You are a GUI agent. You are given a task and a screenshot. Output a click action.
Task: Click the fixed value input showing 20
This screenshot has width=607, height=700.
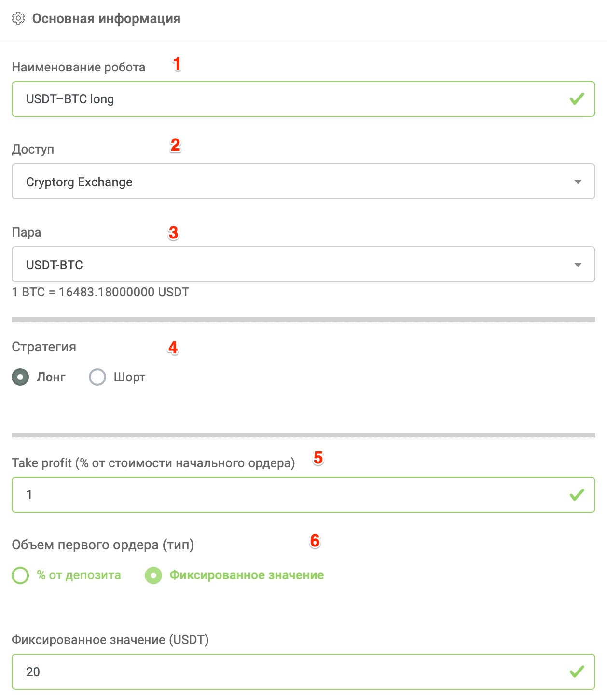(193, 672)
